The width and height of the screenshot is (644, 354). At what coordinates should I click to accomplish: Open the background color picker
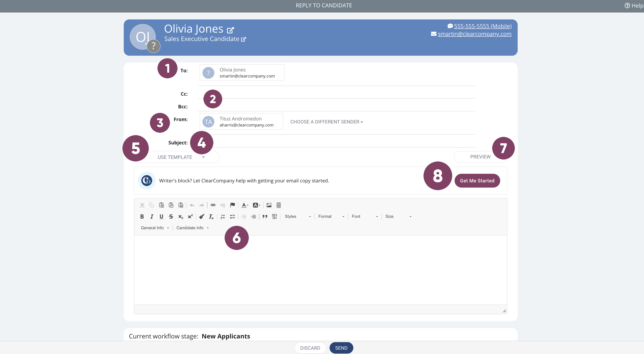(257, 205)
